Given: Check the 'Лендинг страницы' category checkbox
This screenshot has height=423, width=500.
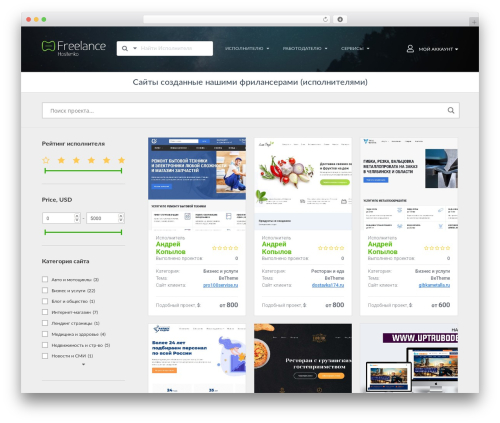Looking at the screenshot, I should point(45,323).
